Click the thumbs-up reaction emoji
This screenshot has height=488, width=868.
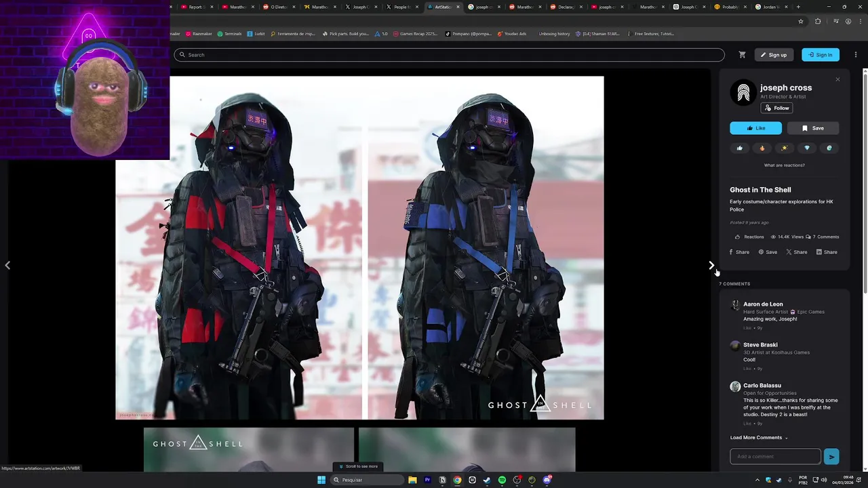[x=740, y=148]
